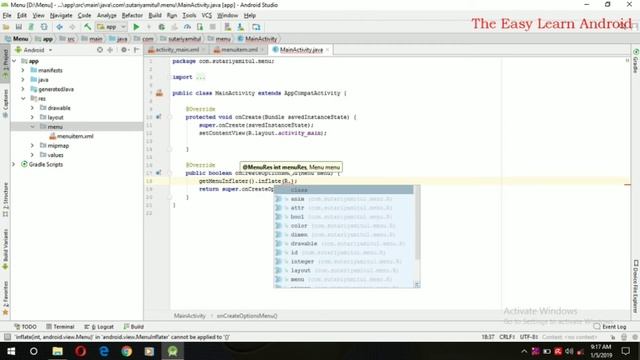640x360 pixels.
Task: Navigate back with the blue arrow icon
Action: click(60, 27)
